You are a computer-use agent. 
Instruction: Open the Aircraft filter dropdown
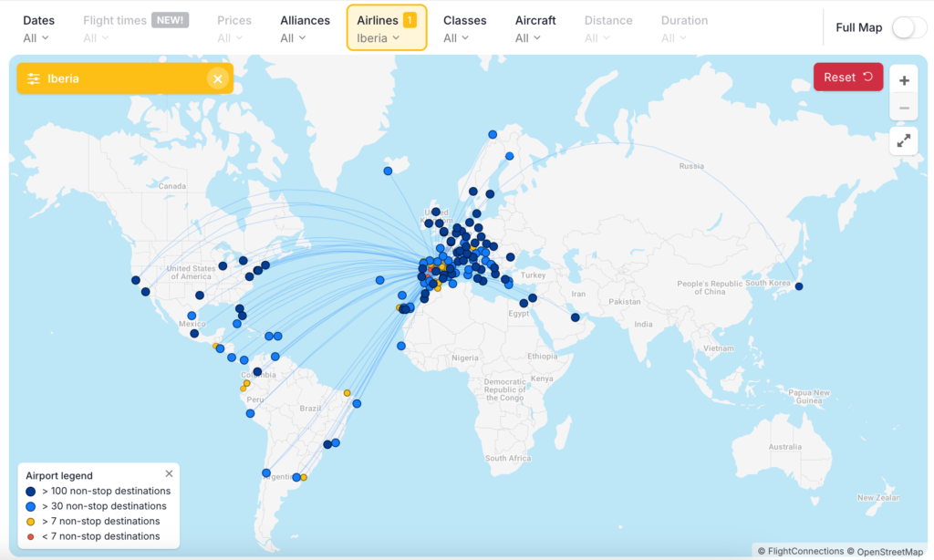[534, 28]
